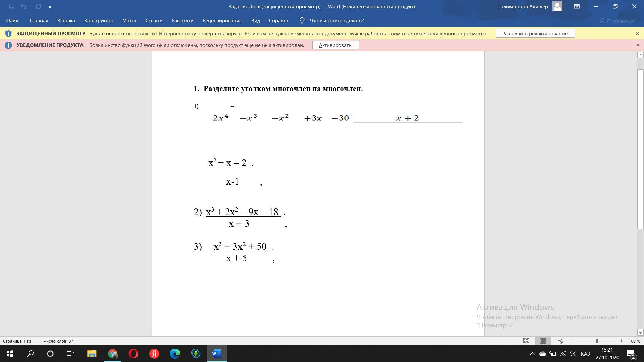Viewport: 644px width, 362px height.
Task: Open File Explorer from taskbar
Action: [92, 354]
